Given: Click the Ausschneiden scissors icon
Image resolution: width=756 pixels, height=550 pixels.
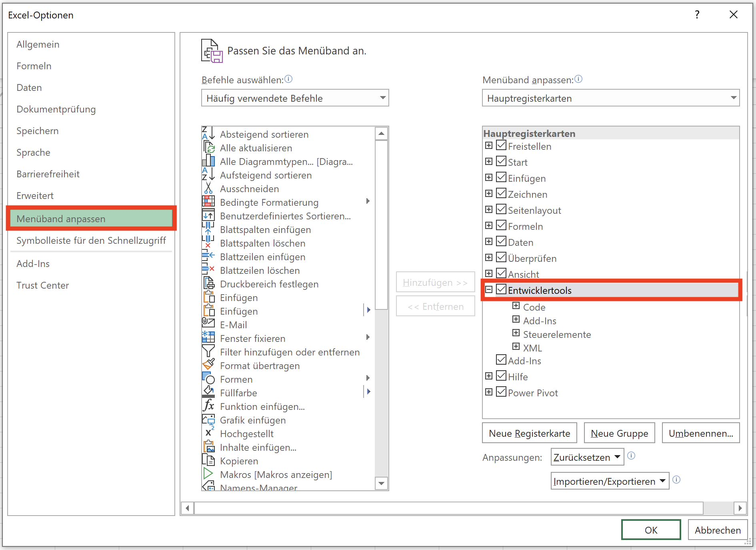Looking at the screenshot, I should pyautogui.click(x=208, y=189).
